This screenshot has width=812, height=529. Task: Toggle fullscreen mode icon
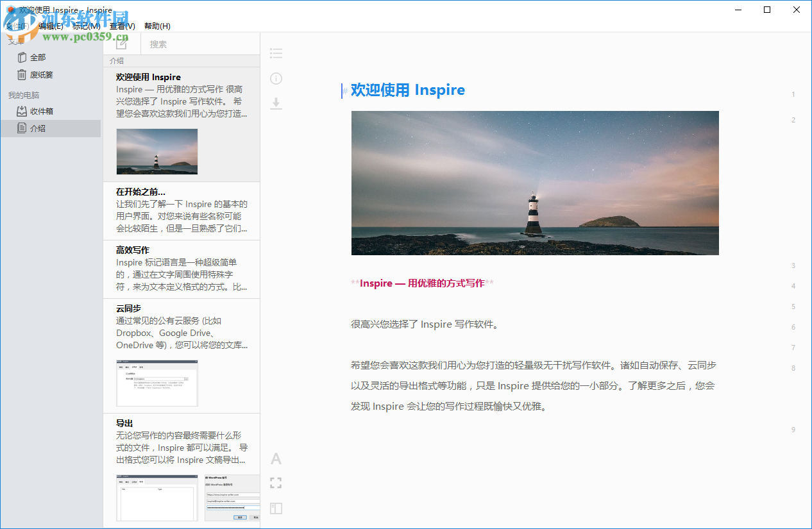pyautogui.click(x=276, y=483)
